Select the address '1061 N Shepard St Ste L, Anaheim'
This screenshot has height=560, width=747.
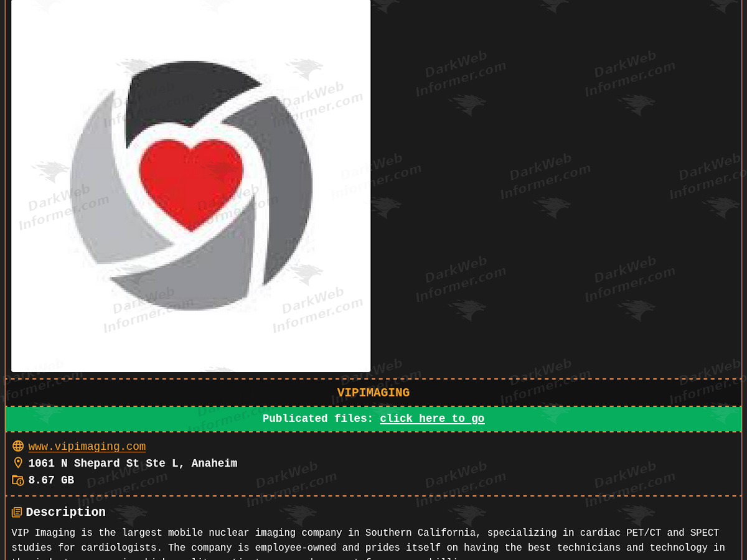133,464
